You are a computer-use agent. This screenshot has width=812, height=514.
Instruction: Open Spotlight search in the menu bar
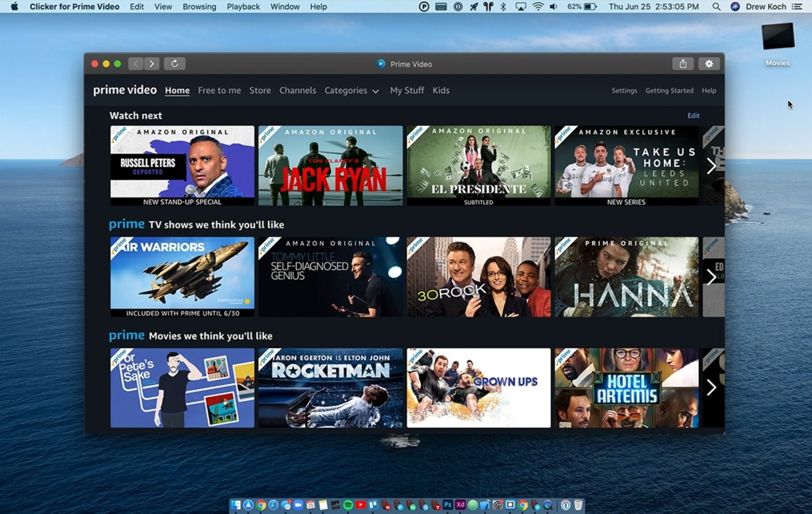click(x=716, y=6)
